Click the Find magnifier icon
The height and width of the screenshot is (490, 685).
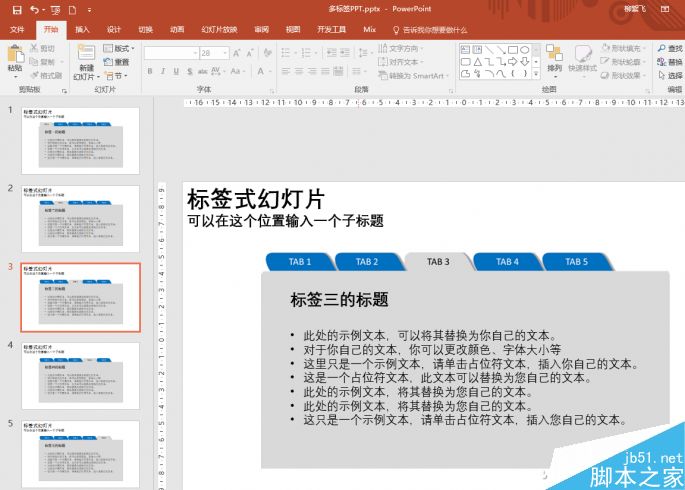pyautogui.click(x=662, y=48)
